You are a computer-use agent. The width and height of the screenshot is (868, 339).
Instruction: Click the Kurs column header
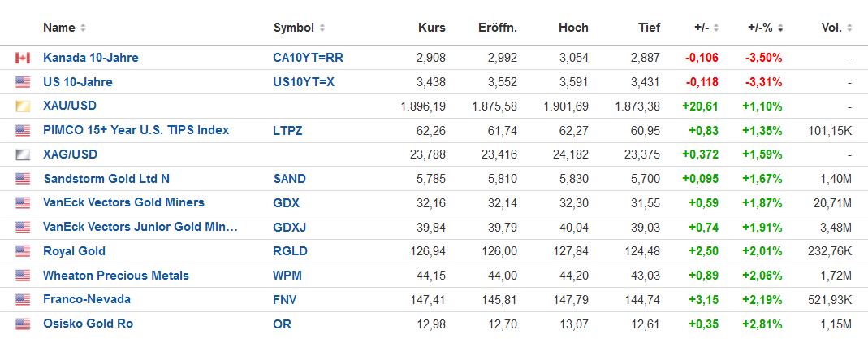click(431, 28)
